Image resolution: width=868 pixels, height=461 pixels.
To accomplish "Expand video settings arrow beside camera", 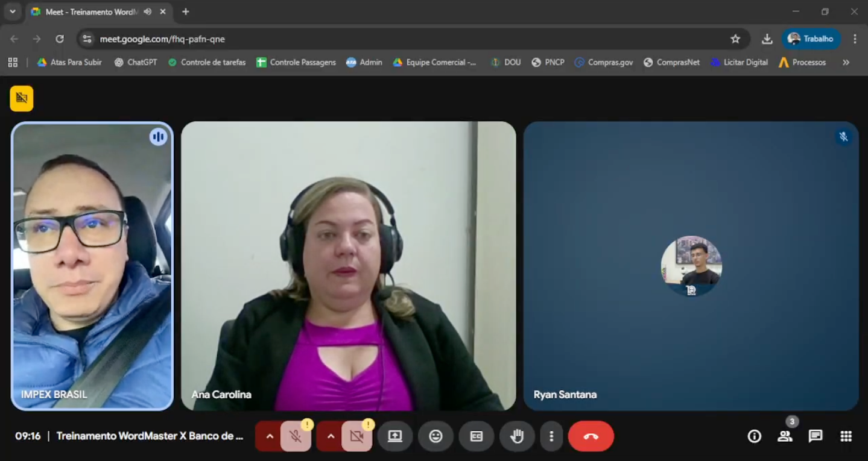I will pos(330,436).
